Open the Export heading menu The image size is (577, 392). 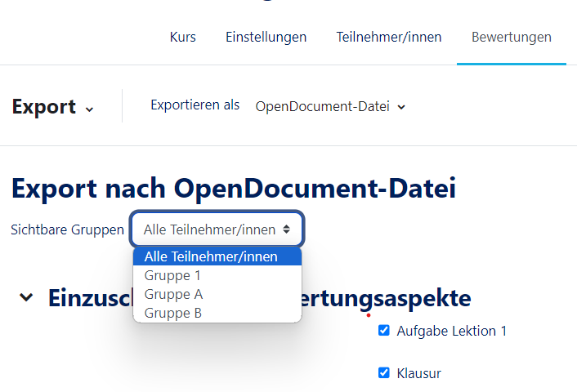pos(44,107)
